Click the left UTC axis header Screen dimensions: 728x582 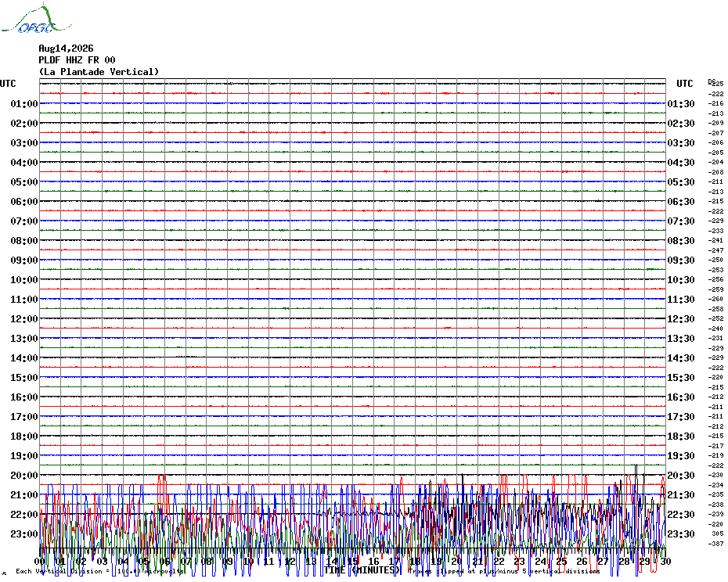8,84
